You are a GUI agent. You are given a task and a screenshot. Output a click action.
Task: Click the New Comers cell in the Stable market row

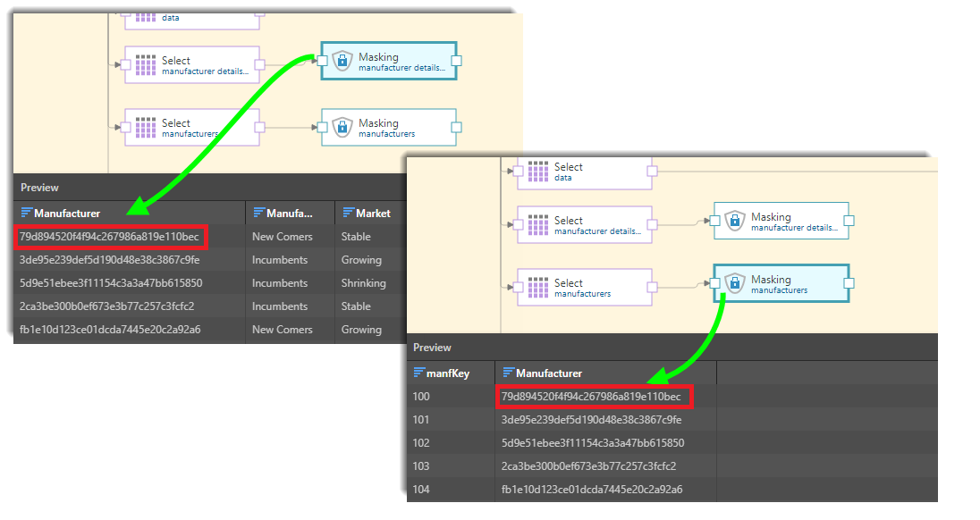(282, 237)
